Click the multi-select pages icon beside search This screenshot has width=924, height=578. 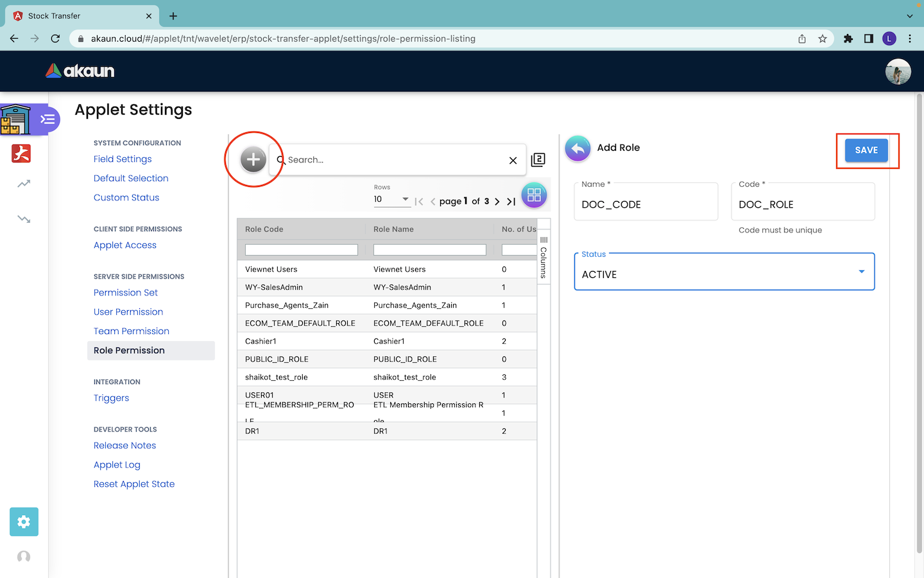pyautogui.click(x=538, y=160)
